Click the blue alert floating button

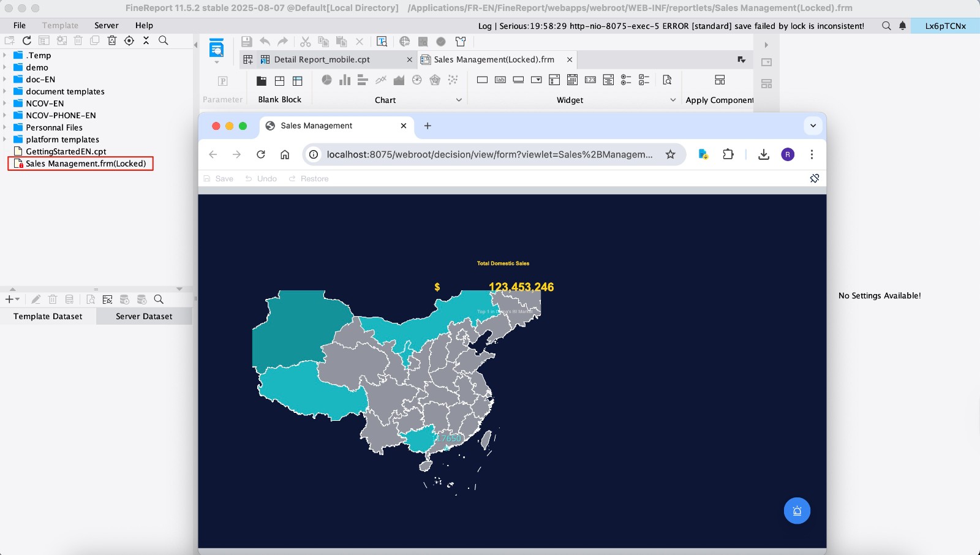[x=797, y=511]
